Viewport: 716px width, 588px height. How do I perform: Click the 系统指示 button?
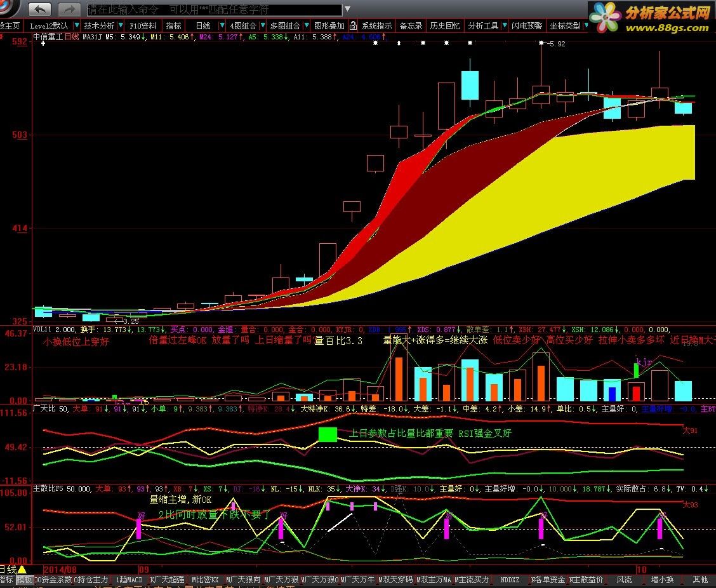[x=376, y=26]
